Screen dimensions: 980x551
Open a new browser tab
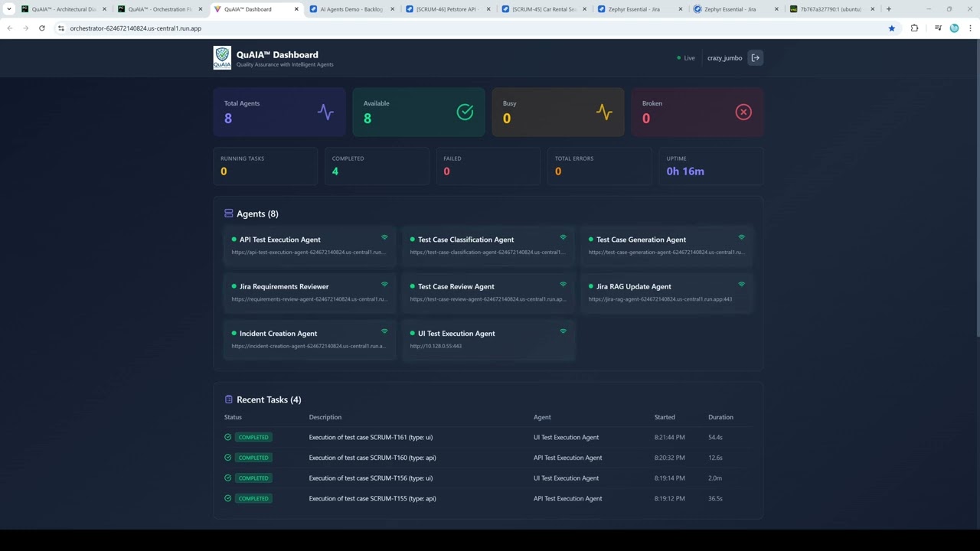tap(889, 9)
